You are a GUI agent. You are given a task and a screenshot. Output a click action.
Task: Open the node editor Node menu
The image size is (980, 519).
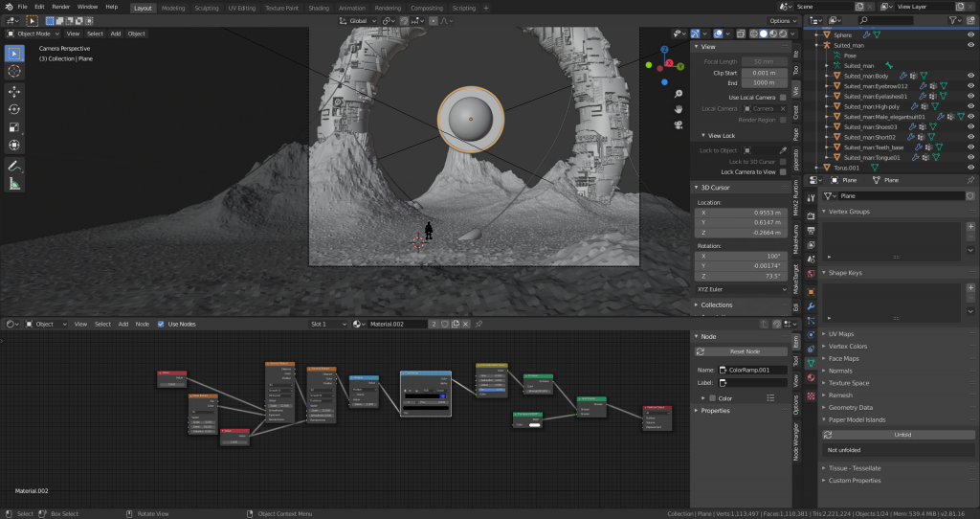click(x=143, y=324)
